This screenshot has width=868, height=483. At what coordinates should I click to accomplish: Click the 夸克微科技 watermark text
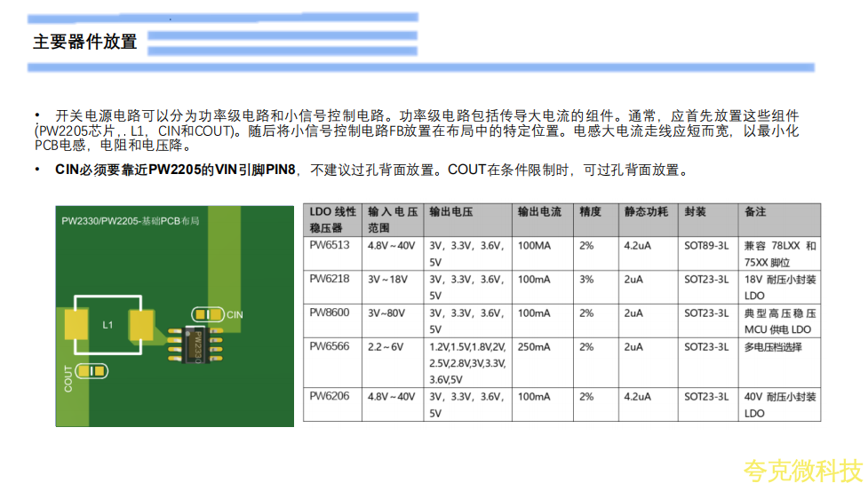802,470
